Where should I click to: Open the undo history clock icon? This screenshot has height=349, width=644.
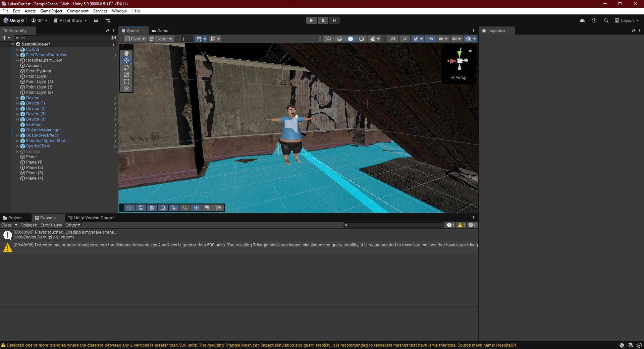click(x=594, y=20)
